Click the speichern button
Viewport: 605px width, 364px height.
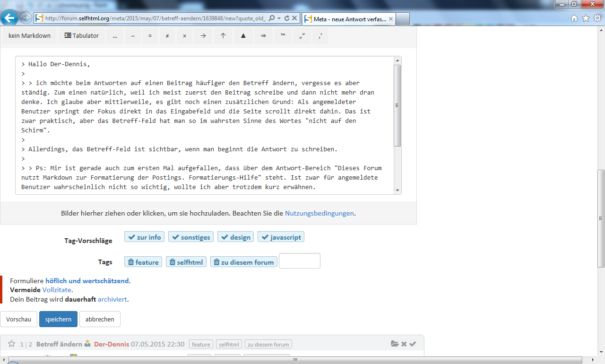[58, 319]
